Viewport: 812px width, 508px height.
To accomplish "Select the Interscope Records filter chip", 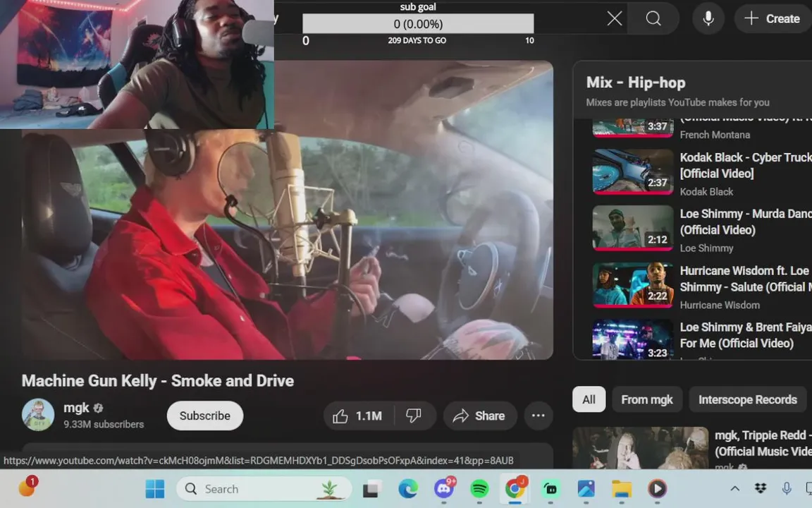I will 747,399.
